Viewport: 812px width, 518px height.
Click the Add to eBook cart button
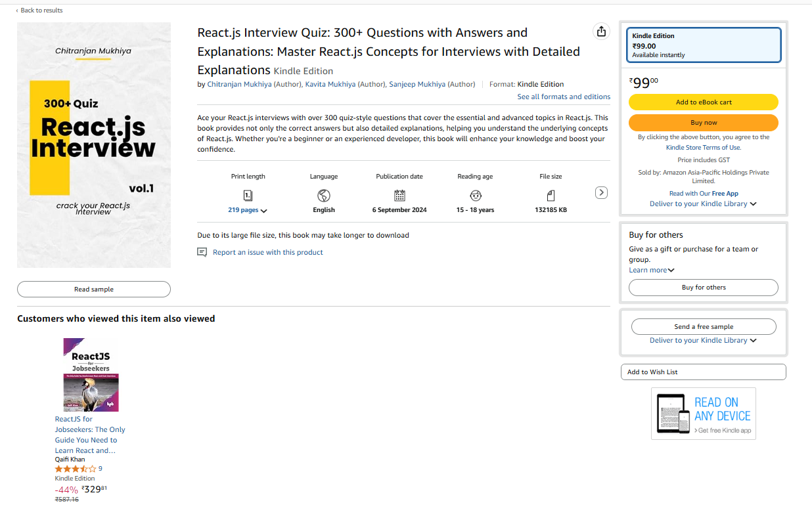click(x=704, y=102)
